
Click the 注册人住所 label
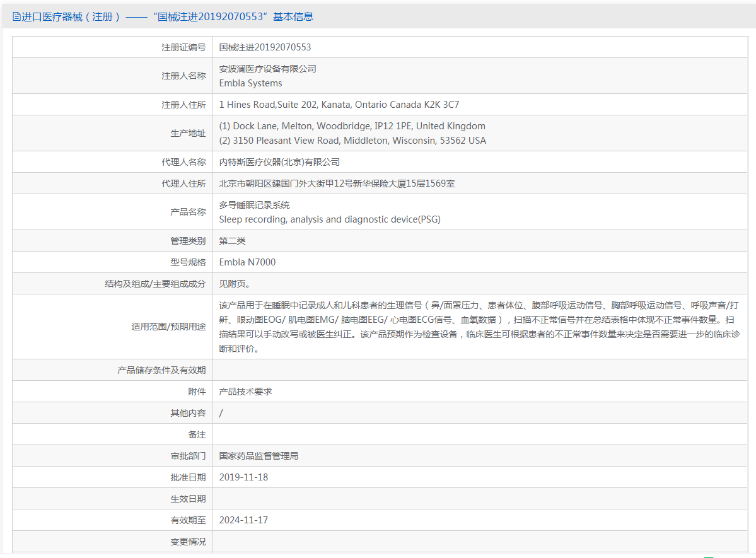[x=183, y=105]
